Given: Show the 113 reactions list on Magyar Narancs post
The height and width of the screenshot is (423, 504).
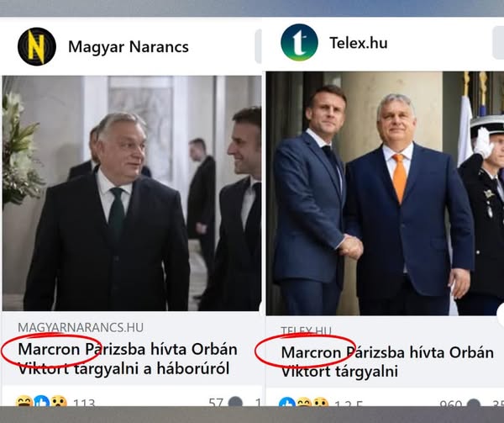Looking at the screenshot, I should coord(84,402).
